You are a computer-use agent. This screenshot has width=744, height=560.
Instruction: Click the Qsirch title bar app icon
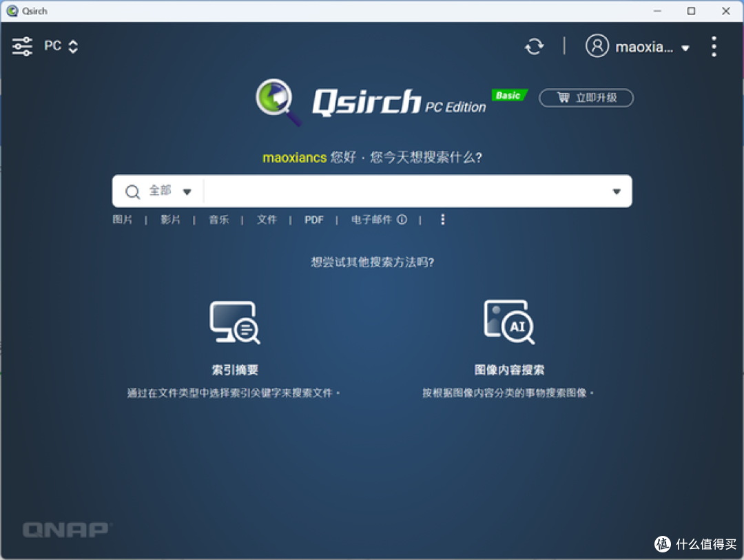click(x=12, y=11)
